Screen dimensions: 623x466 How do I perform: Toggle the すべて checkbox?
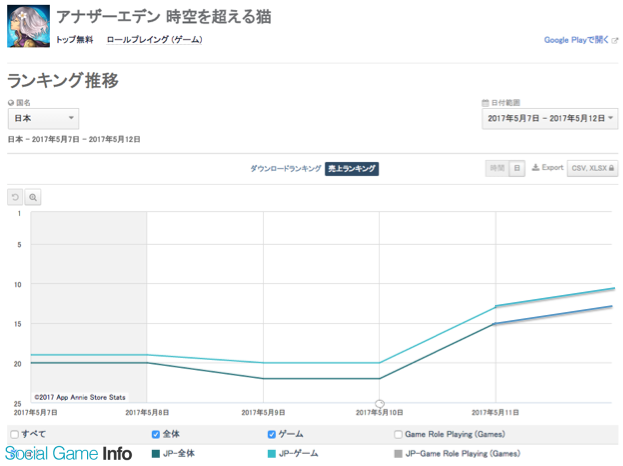pos(14,435)
